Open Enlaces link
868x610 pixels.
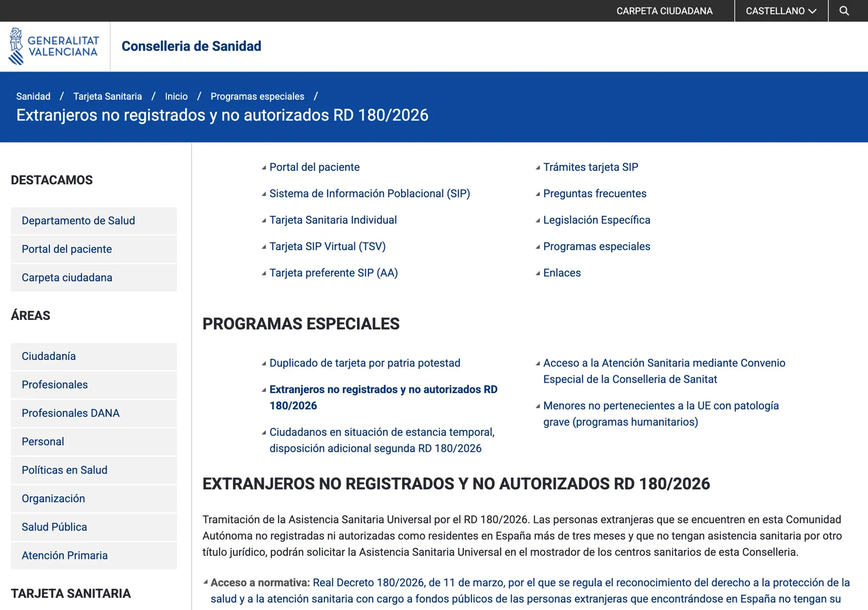562,273
